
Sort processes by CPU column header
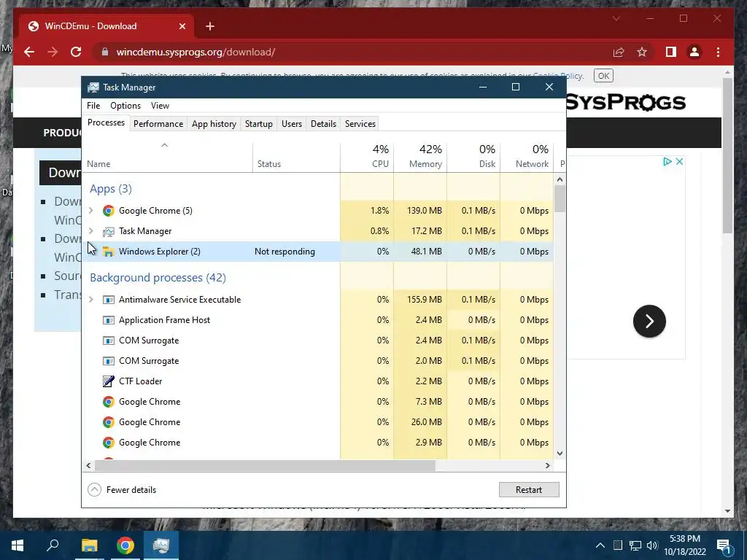[x=368, y=157]
